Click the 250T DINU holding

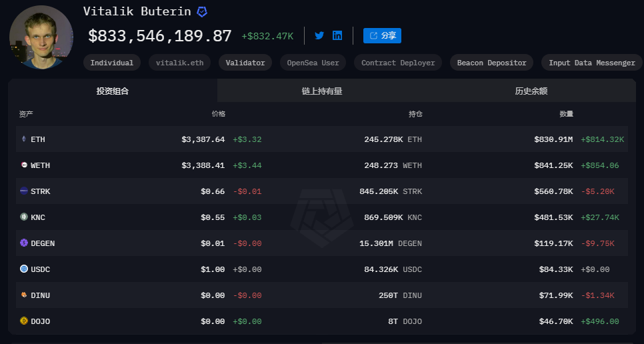(x=401, y=295)
